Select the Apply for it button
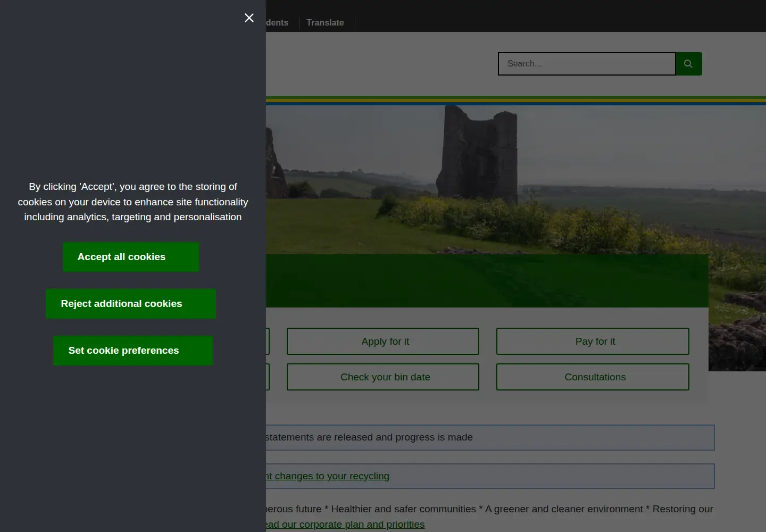The image size is (766, 532). tap(383, 341)
